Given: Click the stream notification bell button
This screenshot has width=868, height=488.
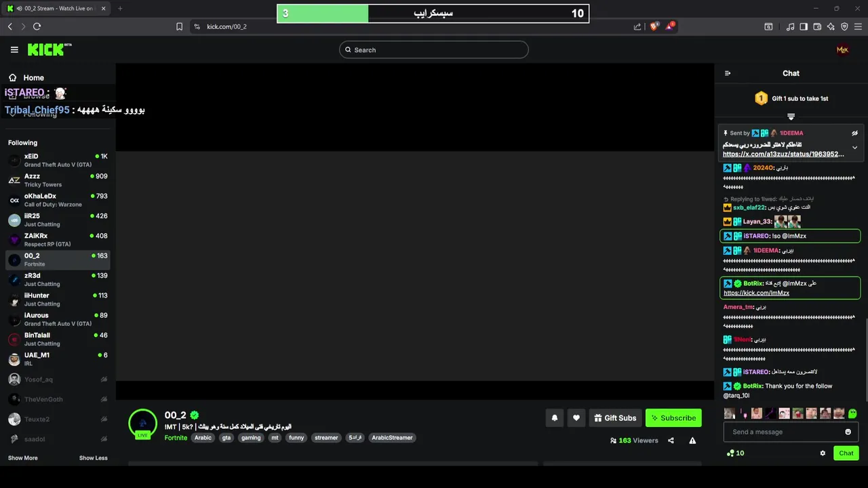Looking at the screenshot, I should pyautogui.click(x=554, y=418).
